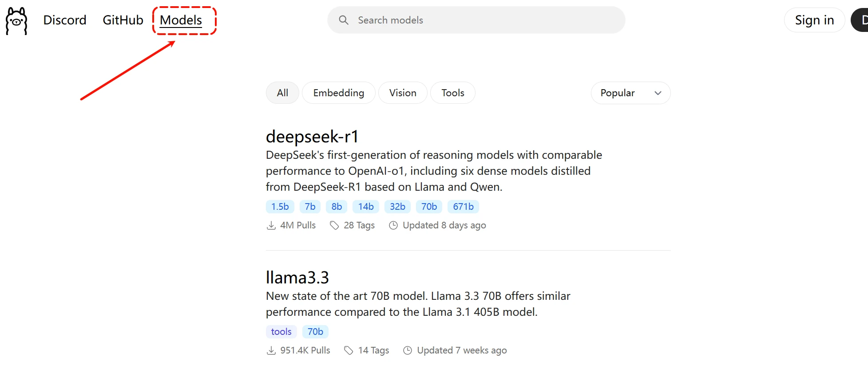Click the 951.4K Pulls text
Screen dimensions: 868x369
305,350
